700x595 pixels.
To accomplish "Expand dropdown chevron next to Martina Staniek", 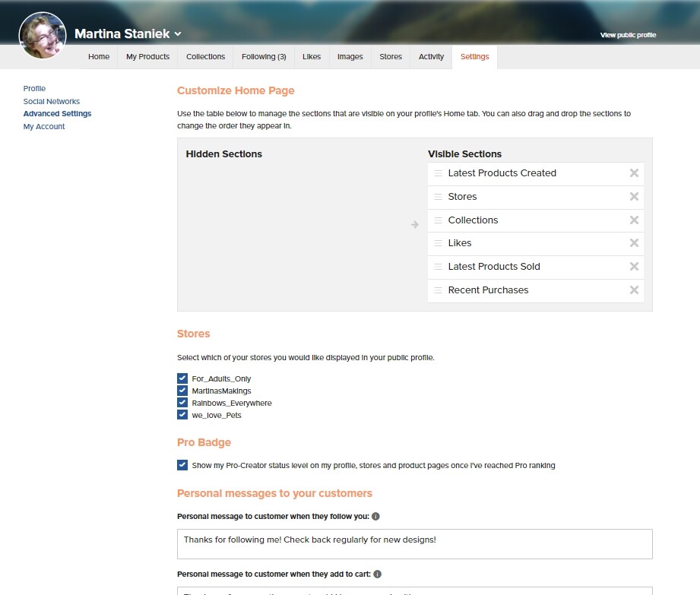I will 178,34.
